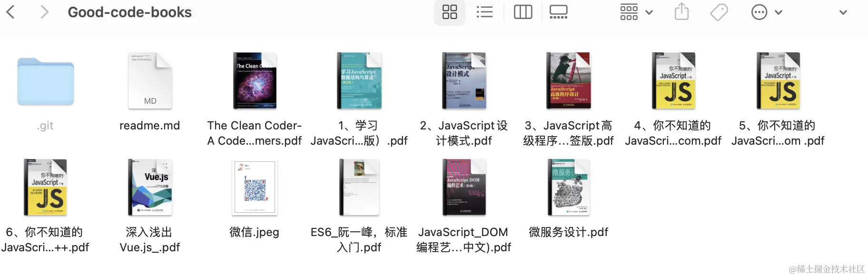Select the 微信.jpeg QR code thumbnail
This screenshot has height=277, width=868.
click(x=255, y=188)
